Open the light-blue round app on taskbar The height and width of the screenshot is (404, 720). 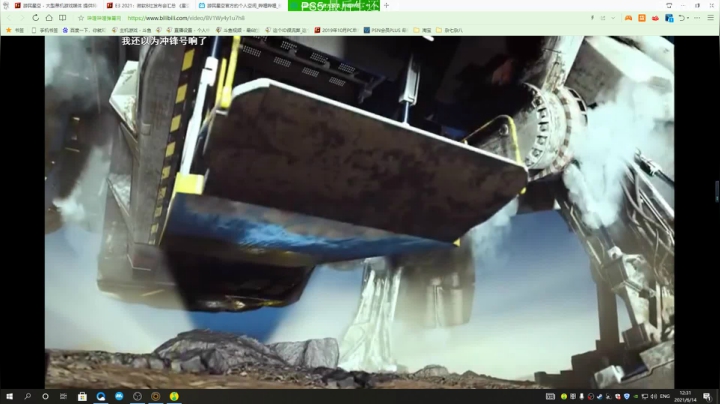point(119,396)
